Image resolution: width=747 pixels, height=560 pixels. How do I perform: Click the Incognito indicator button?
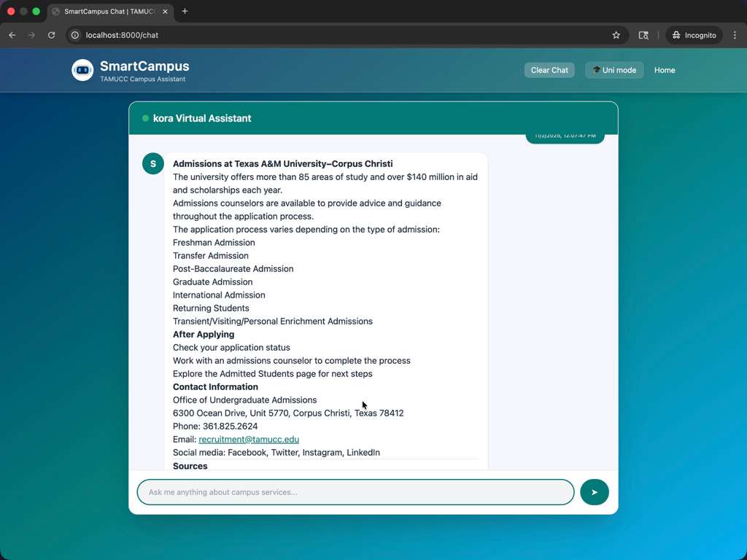[x=694, y=35]
